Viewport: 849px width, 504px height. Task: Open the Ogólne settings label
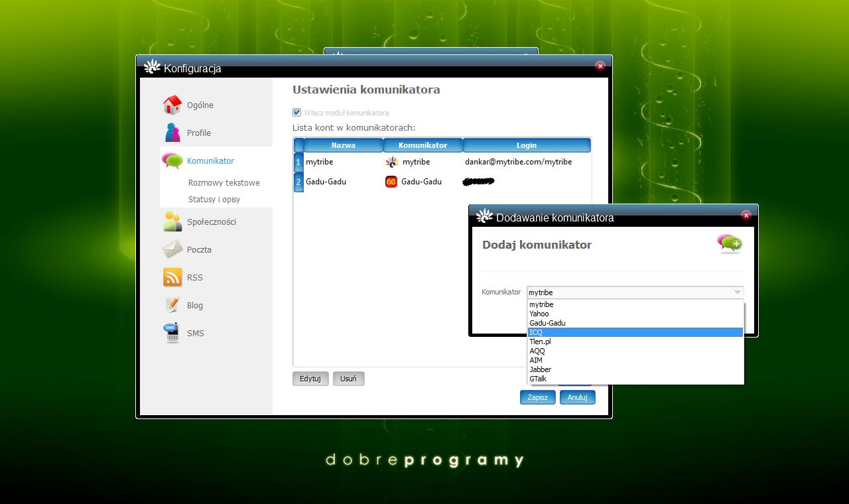pyautogui.click(x=200, y=105)
